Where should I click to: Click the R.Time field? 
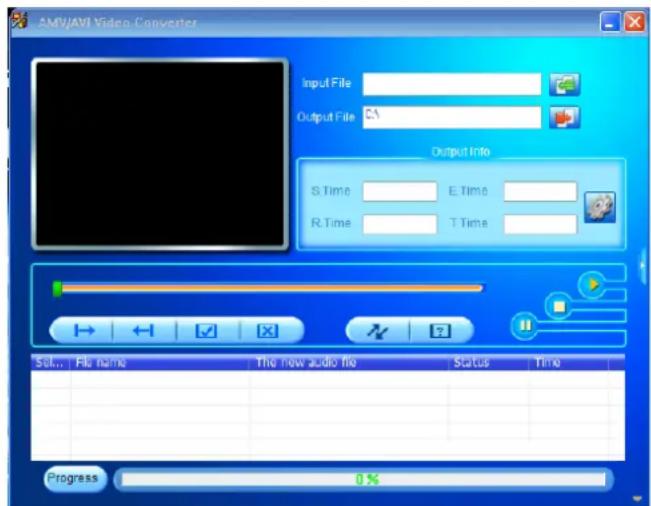pyautogui.click(x=400, y=224)
